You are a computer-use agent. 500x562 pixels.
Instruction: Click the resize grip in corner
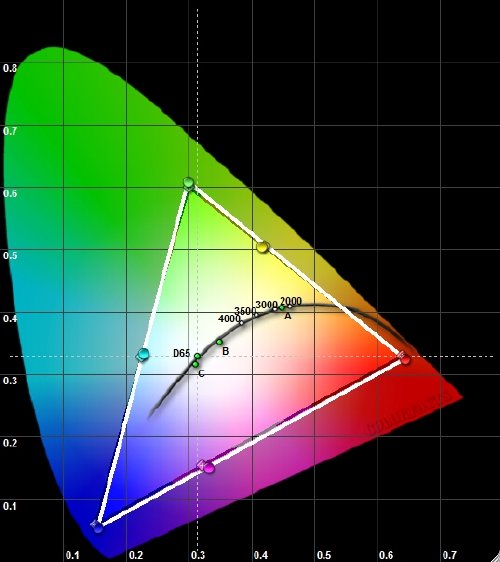[x=495, y=558]
